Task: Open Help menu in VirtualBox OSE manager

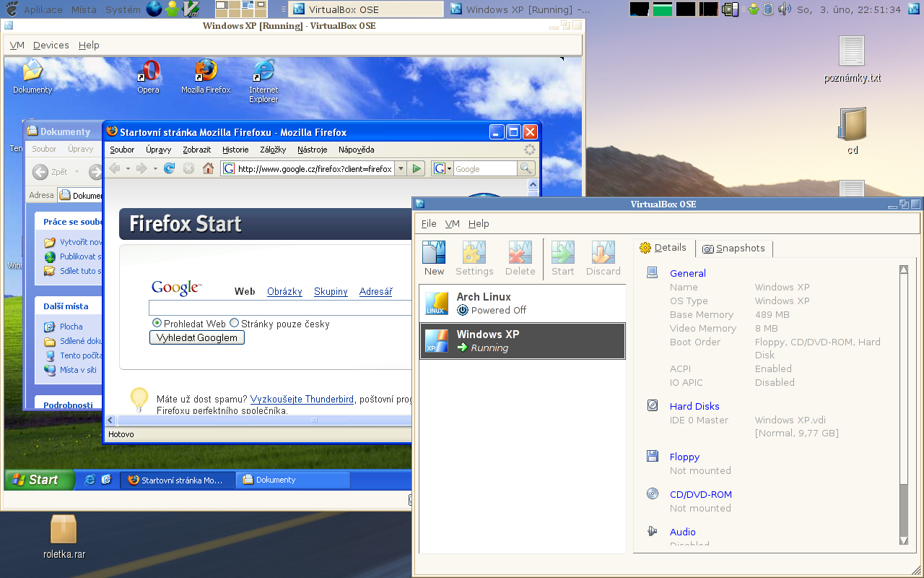Action: [x=479, y=223]
